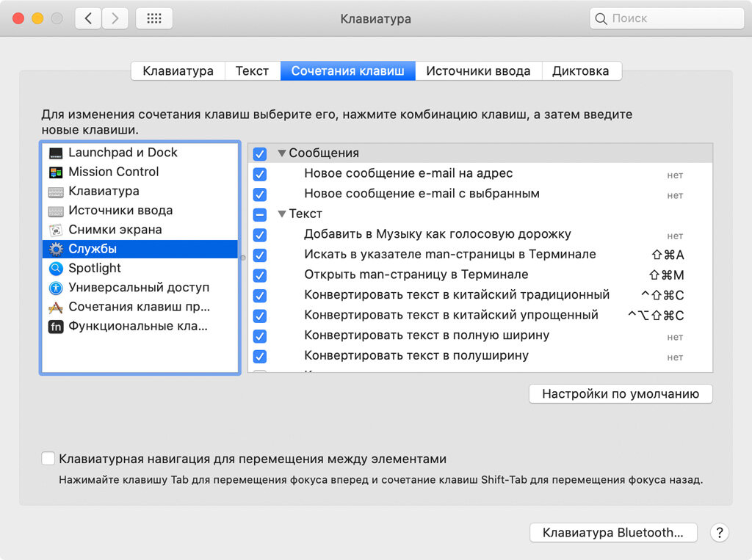Screen dimensions: 752x560
Task: Collapse the Текст disclosure triangle
Action: click(x=282, y=214)
